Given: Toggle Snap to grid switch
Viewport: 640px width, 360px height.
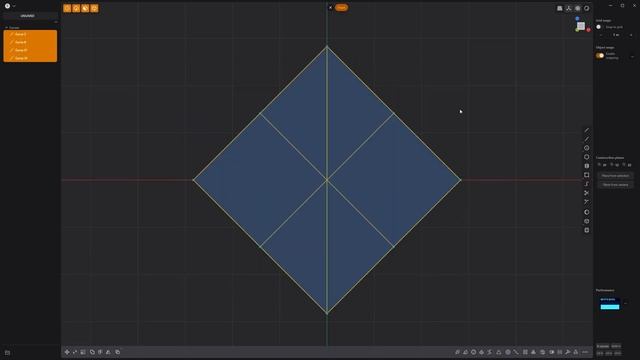Looking at the screenshot, I should point(600,27).
